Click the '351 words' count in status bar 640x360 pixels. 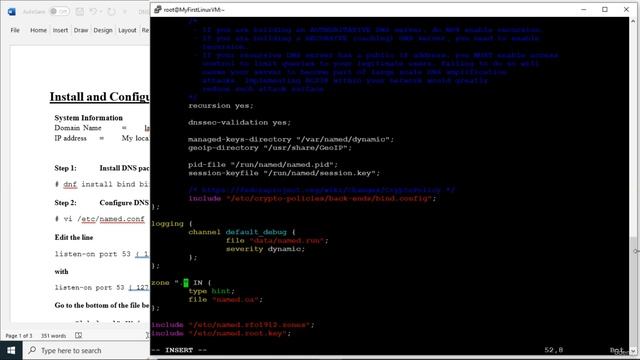pyautogui.click(x=53, y=336)
